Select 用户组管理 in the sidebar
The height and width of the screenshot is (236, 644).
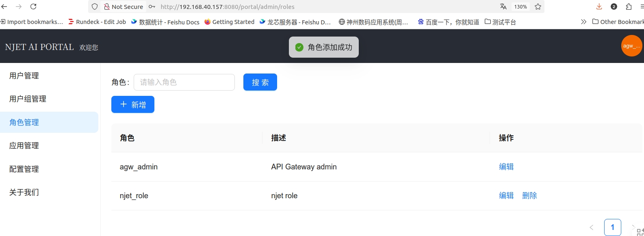pos(28,99)
